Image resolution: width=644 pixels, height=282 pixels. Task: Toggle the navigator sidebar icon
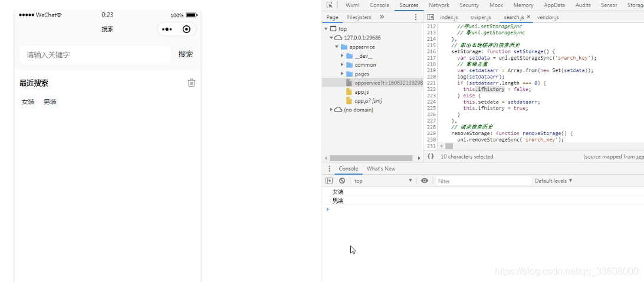431,17
